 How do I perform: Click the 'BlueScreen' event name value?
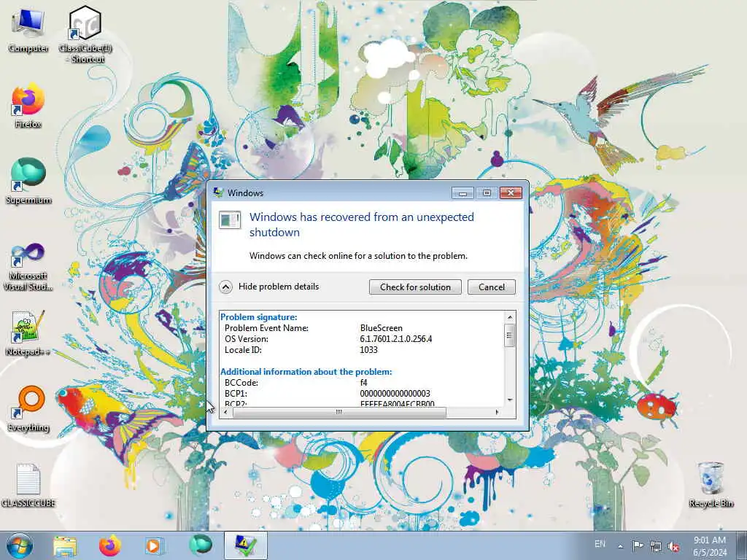(x=381, y=328)
